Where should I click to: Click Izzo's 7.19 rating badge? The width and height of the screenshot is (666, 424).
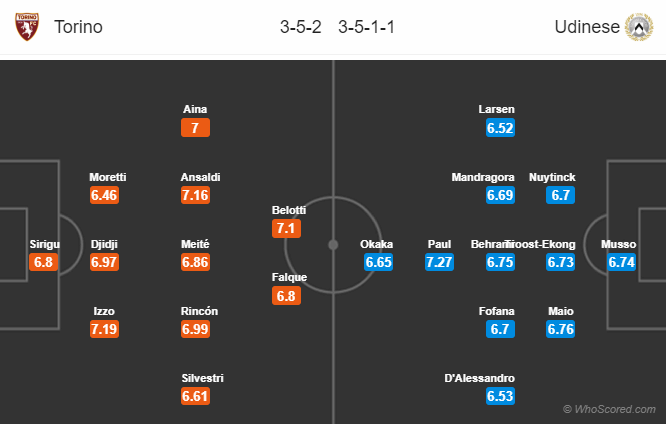(104, 329)
